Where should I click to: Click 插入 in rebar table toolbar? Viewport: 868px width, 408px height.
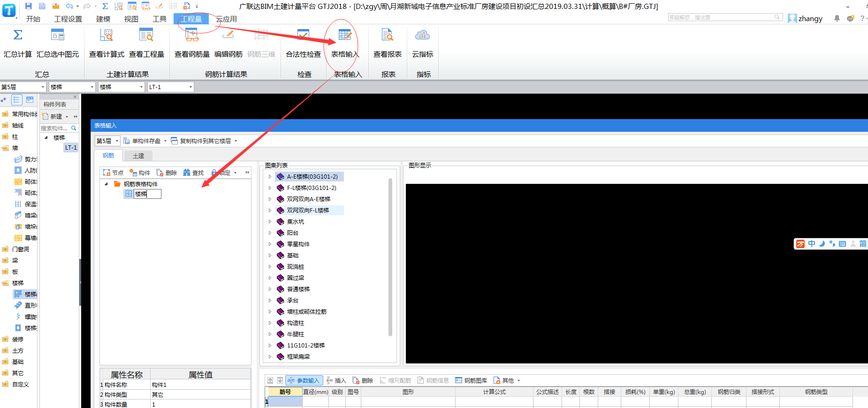click(336, 380)
